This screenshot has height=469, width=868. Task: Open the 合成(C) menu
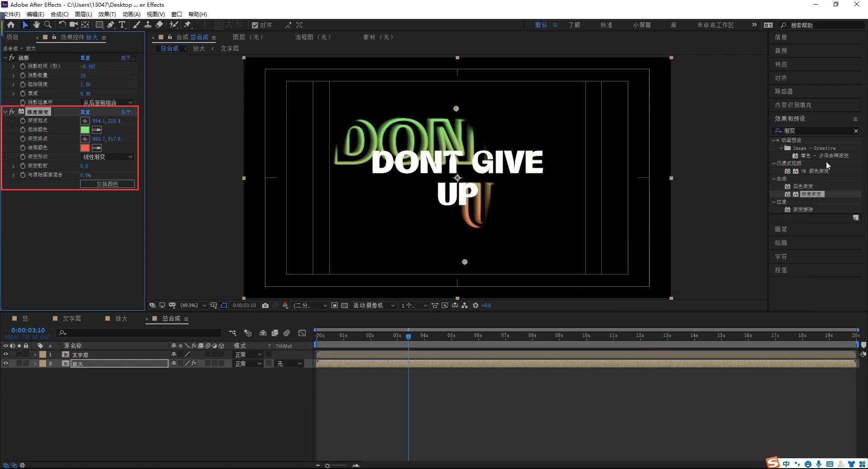pyautogui.click(x=60, y=14)
